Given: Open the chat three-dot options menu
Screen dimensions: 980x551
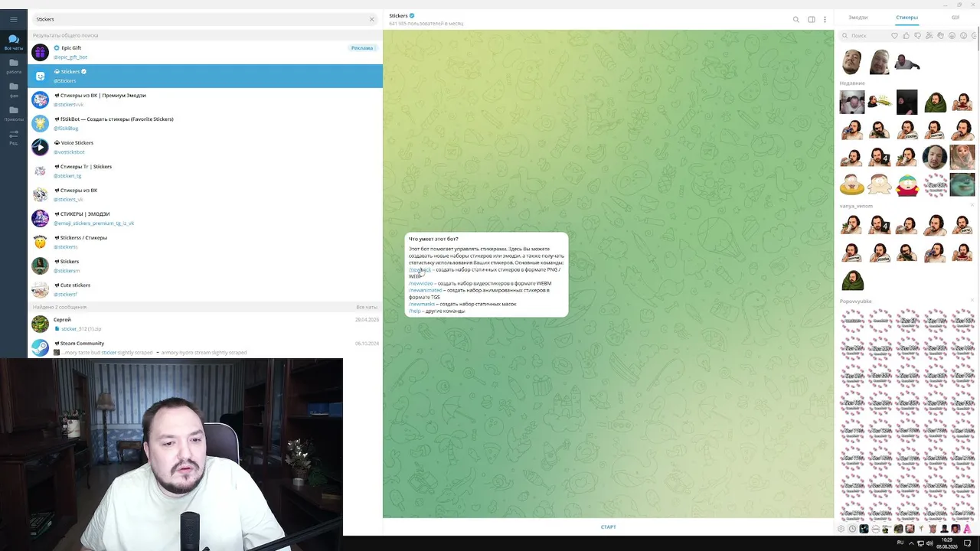Looking at the screenshot, I should point(825,19).
